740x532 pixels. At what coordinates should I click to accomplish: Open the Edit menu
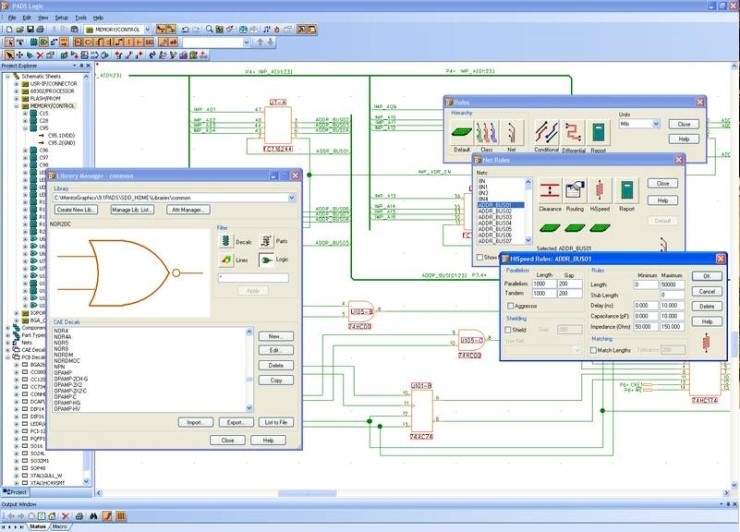[27, 17]
